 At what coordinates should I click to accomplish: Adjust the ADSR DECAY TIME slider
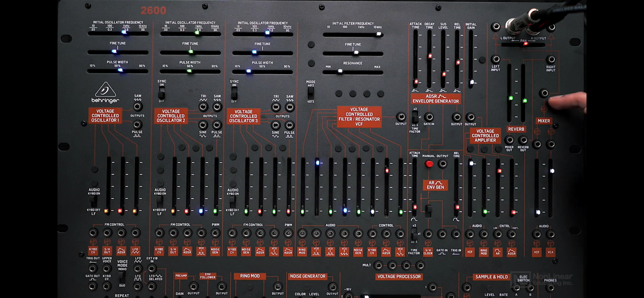coord(430,59)
